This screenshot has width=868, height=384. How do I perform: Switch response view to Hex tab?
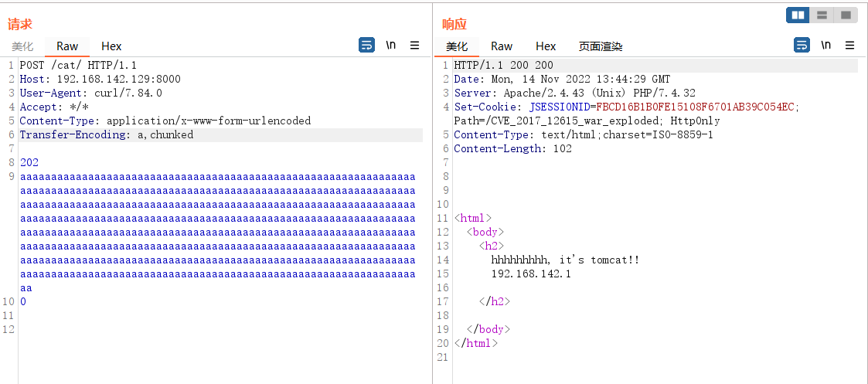point(546,46)
